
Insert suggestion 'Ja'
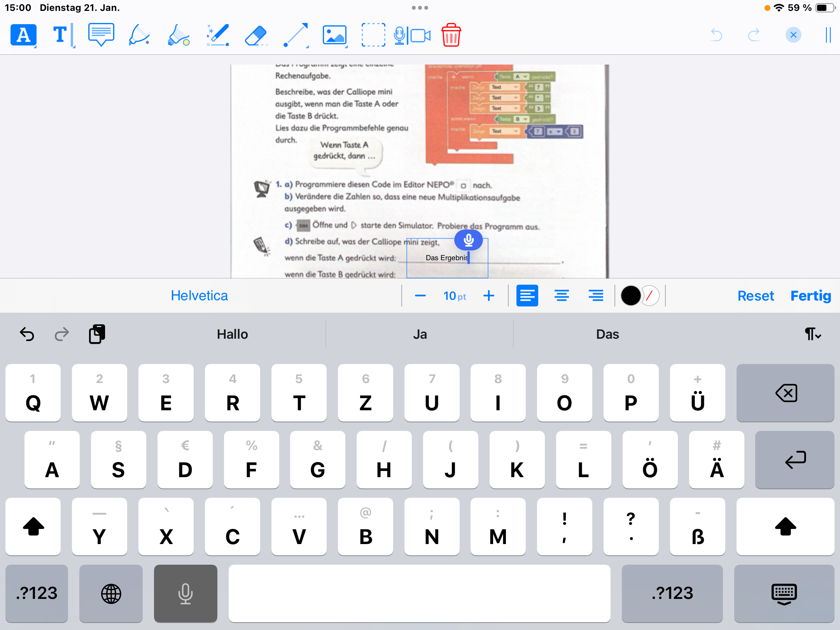tap(420, 334)
